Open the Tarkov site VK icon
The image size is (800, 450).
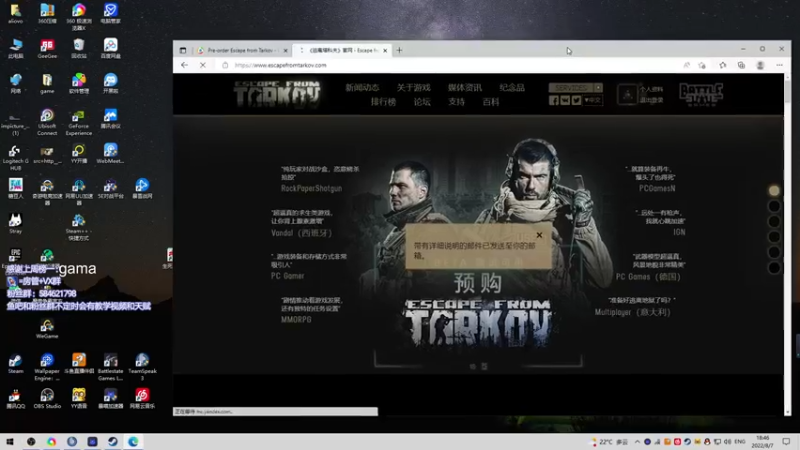pos(565,101)
